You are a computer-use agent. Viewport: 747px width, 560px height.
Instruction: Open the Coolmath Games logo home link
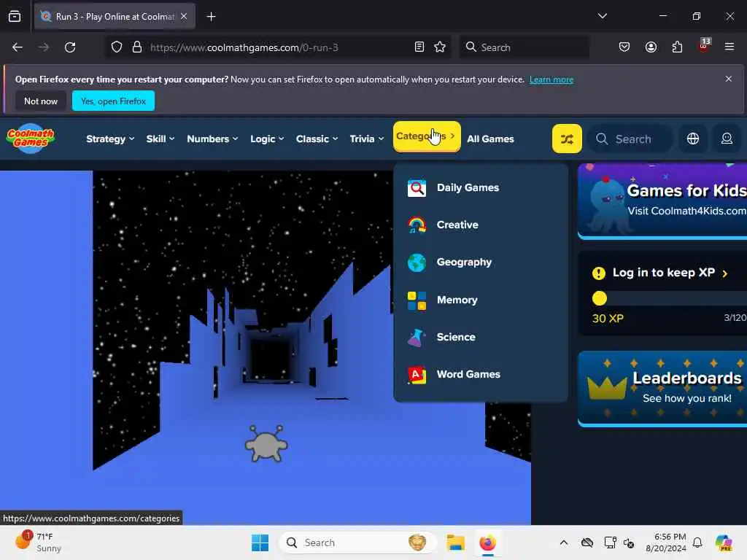point(31,139)
